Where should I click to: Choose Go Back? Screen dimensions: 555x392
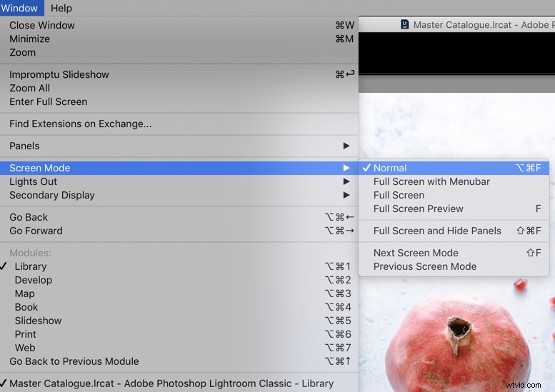coord(179,217)
